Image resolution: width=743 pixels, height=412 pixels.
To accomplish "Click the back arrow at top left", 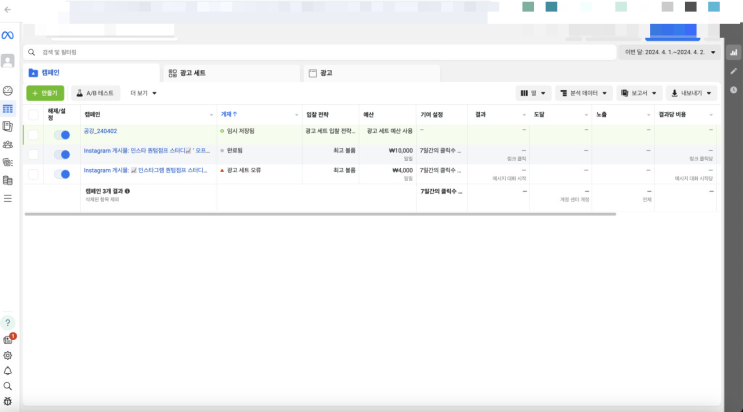I will click(x=8, y=9).
